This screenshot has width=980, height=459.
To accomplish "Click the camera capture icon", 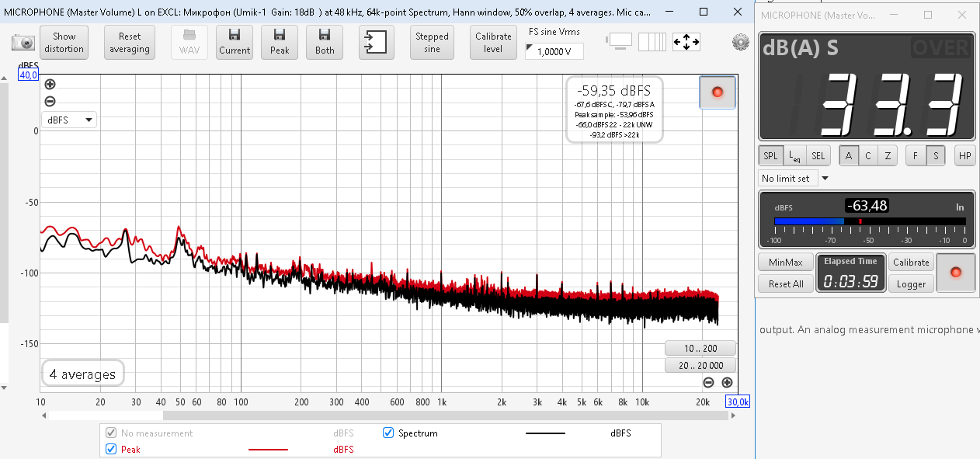I will pos(23,43).
